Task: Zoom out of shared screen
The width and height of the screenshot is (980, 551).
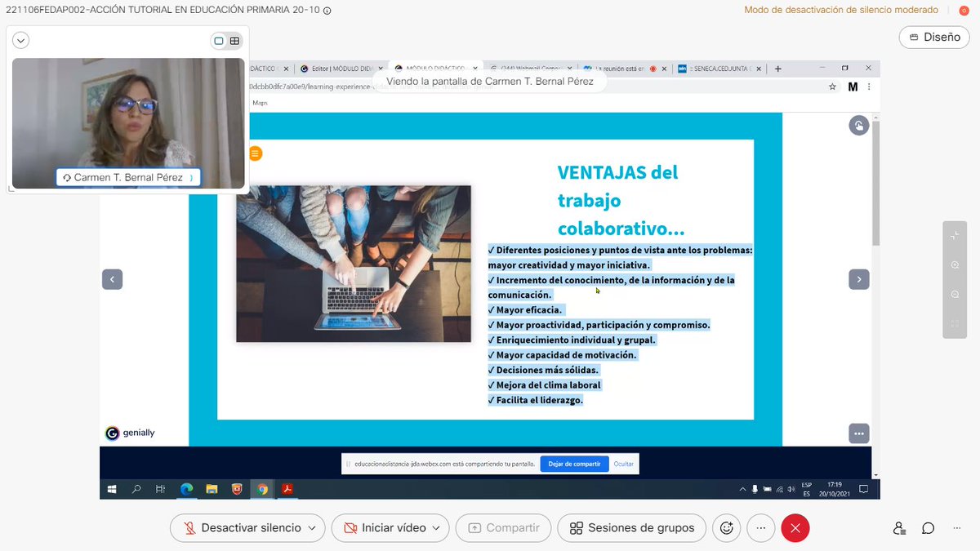Action: (955, 295)
